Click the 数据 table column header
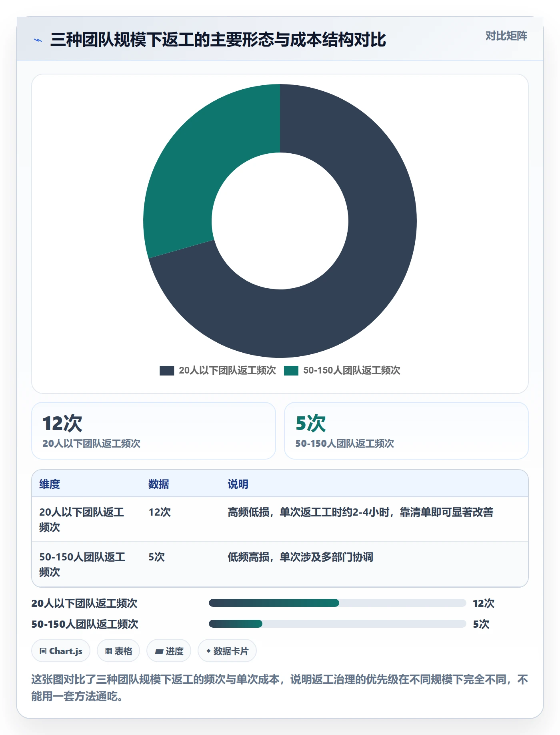Image resolution: width=560 pixels, height=735 pixels. pyautogui.click(x=159, y=484)
